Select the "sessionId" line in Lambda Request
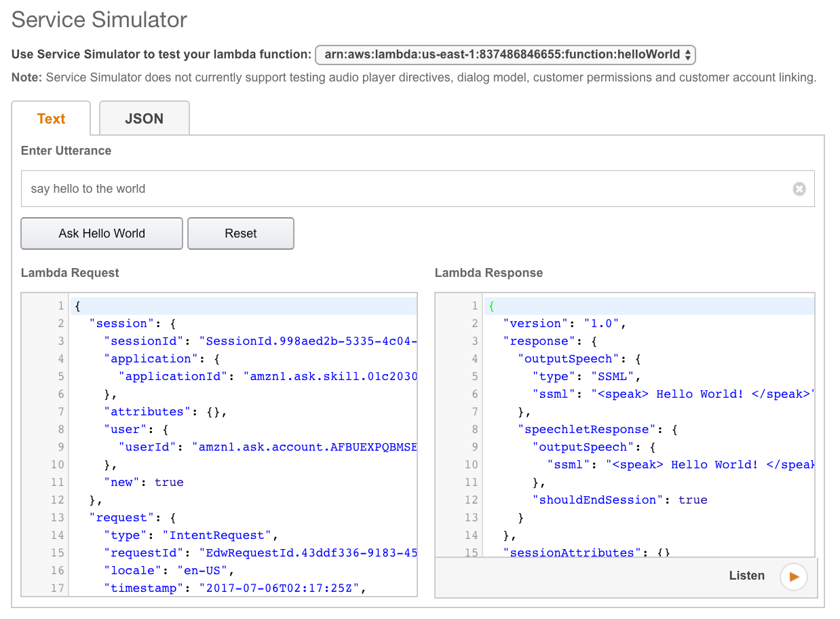 [258, 341]
